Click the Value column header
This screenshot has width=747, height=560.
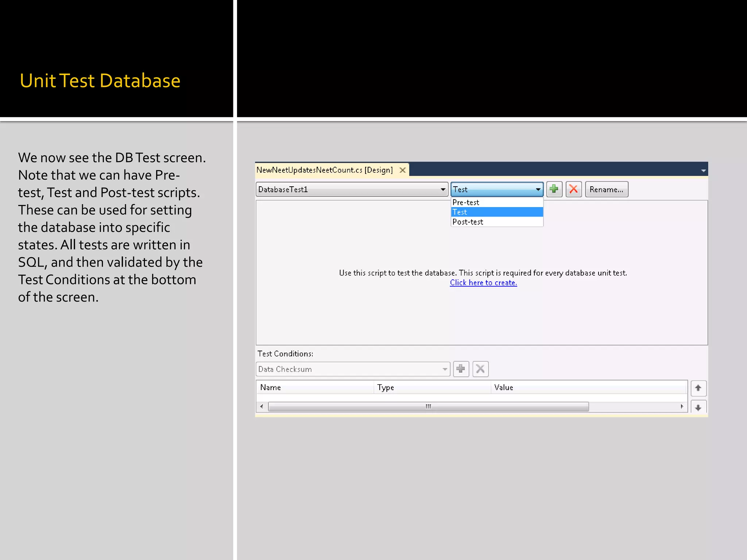point(589,387)
